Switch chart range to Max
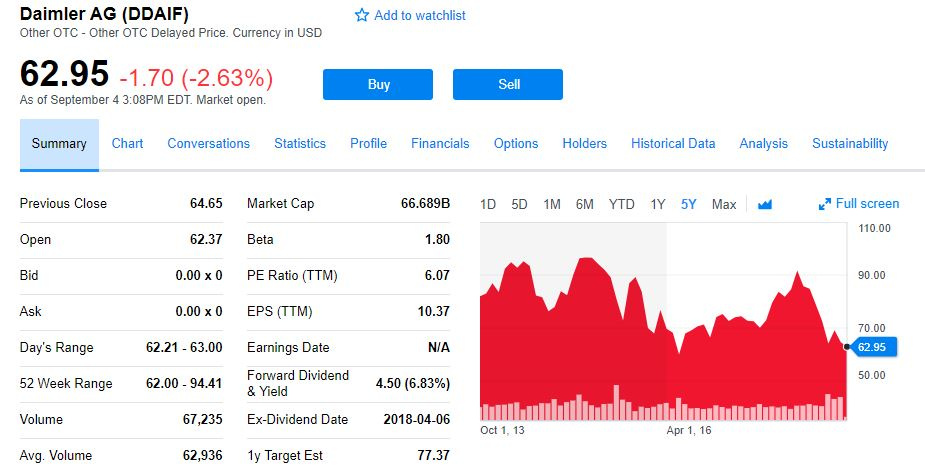The width and height of the screenshot is (925, 467). click(724, 204)
